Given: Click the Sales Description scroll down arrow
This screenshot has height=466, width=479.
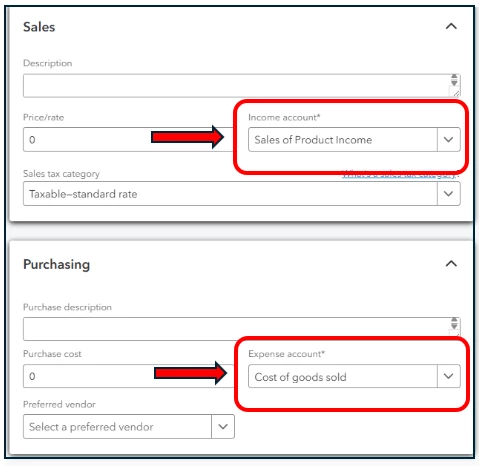Looking at the screenshot, I should point(454,83).
